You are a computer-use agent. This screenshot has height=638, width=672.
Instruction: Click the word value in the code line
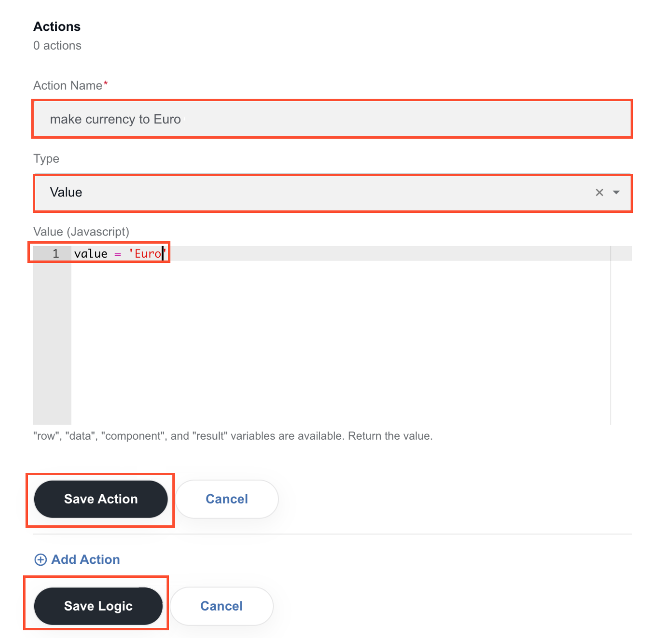90,254
